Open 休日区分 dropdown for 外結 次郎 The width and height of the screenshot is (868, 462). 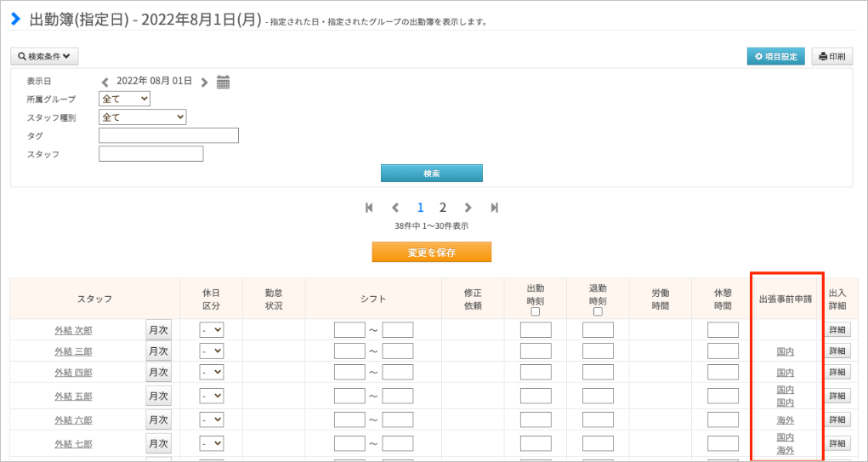click(212, 330)
